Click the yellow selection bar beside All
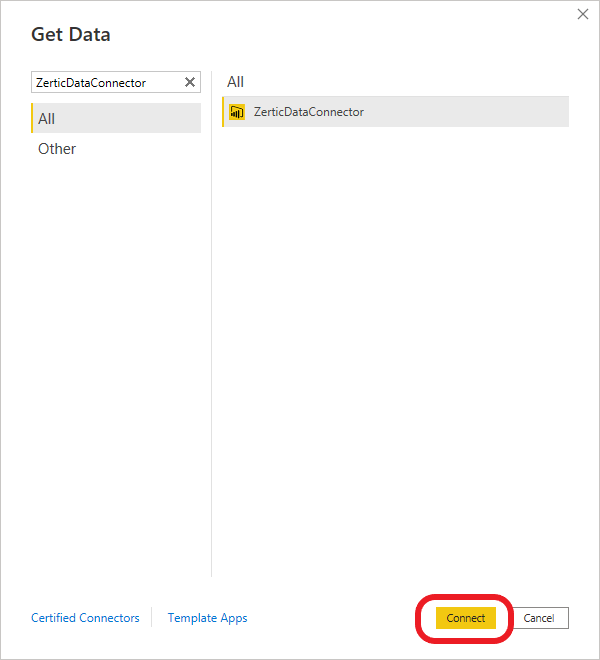Viewport: 600px width, 660px height. click(x=32, y=119)
